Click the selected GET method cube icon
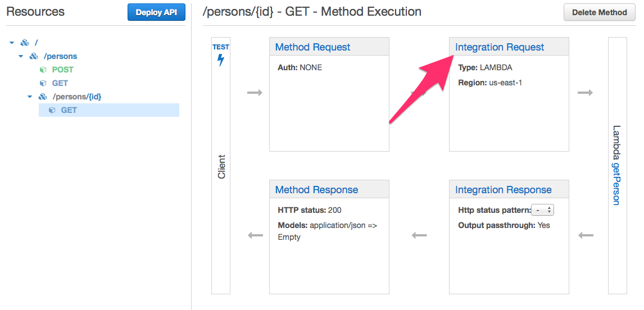Screen dimensions: 644x310 point(52,110)
